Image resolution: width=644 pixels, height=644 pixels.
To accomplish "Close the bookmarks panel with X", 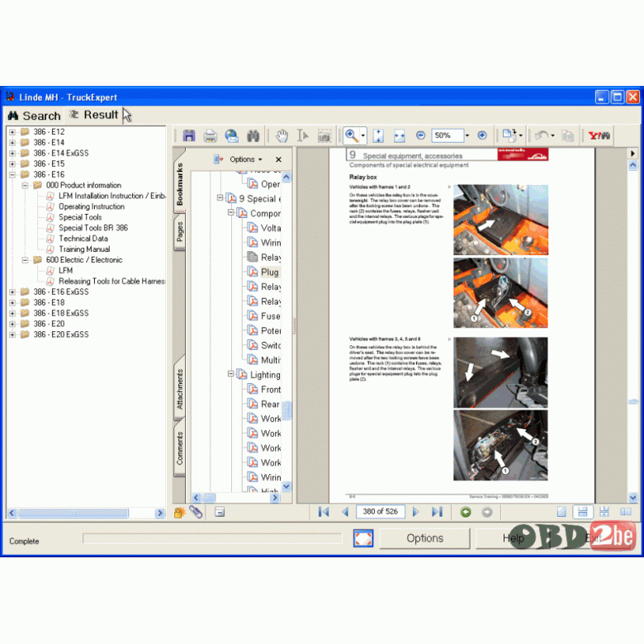I will pos(278,159).
